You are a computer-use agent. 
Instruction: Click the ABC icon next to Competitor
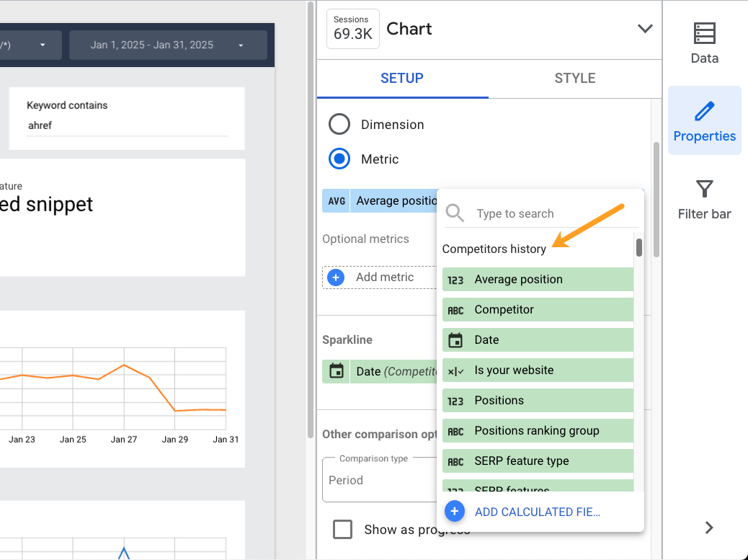pyautogui.click(x=456, y=309)
